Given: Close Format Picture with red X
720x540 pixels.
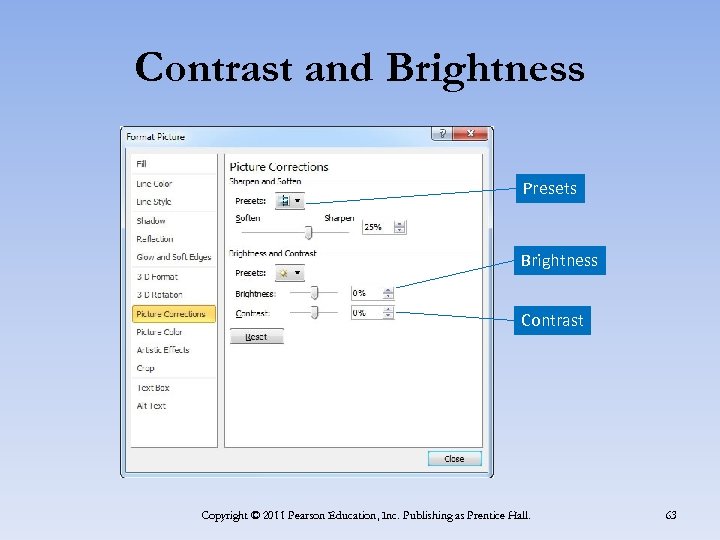Looking at the screenshot, I should pyautogui.click(x=471, y=134).
